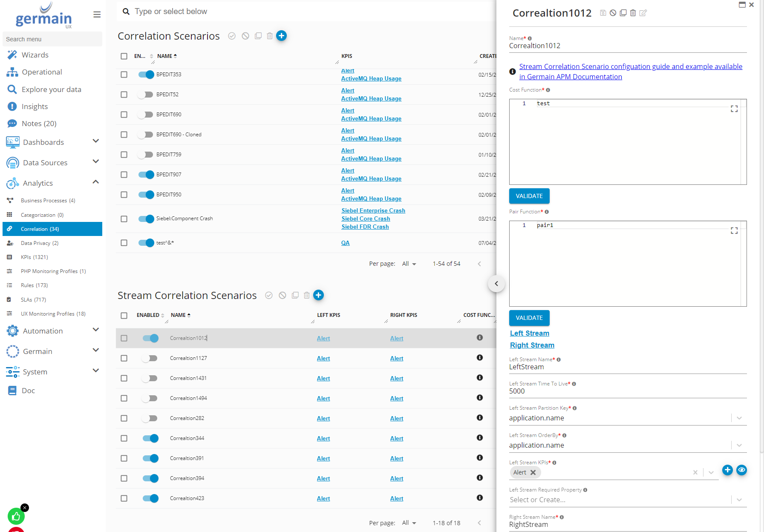This screenshot has height=532, width=764.
Task: Click the eye icon next to Left Stream KPIs
Action: (x=741, y=470)
